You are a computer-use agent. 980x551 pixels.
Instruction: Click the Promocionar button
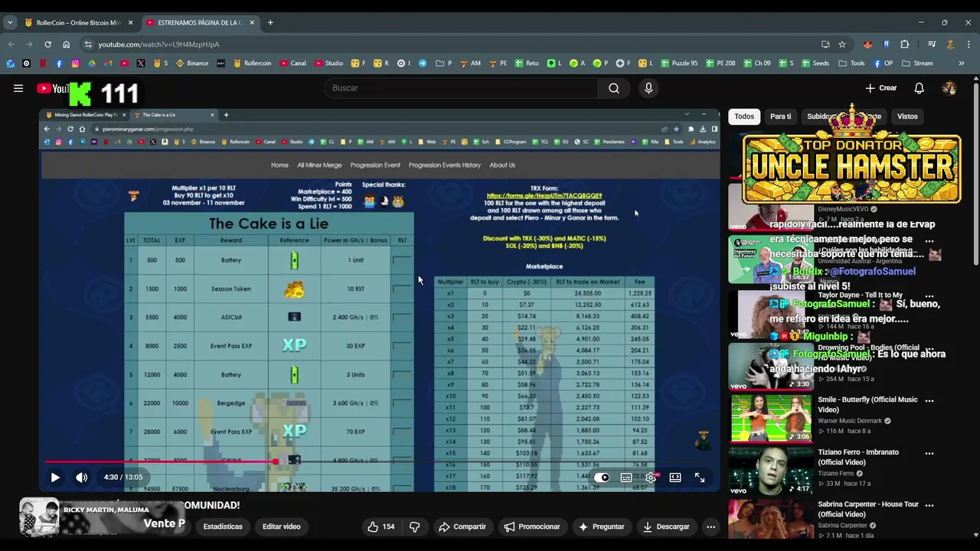tap(532, 527)
